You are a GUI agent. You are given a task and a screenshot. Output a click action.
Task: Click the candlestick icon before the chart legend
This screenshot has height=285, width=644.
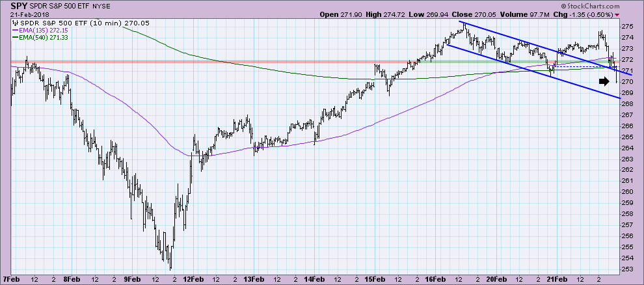16,21
